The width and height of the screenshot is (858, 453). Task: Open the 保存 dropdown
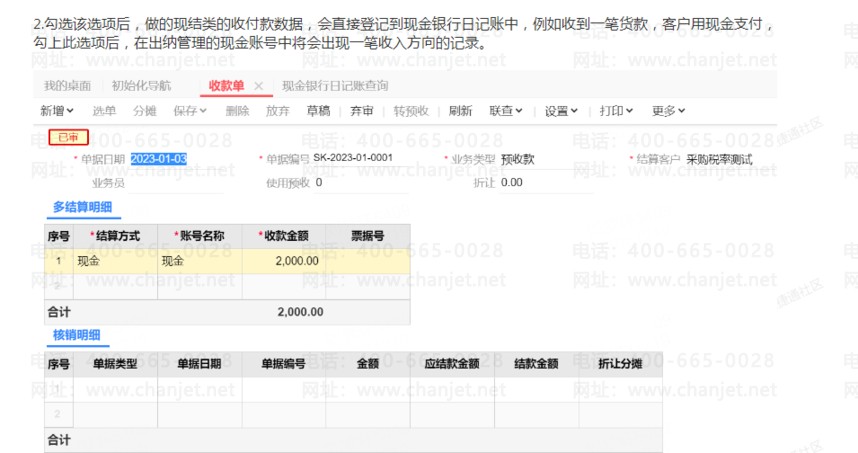[x=190, y=111]
